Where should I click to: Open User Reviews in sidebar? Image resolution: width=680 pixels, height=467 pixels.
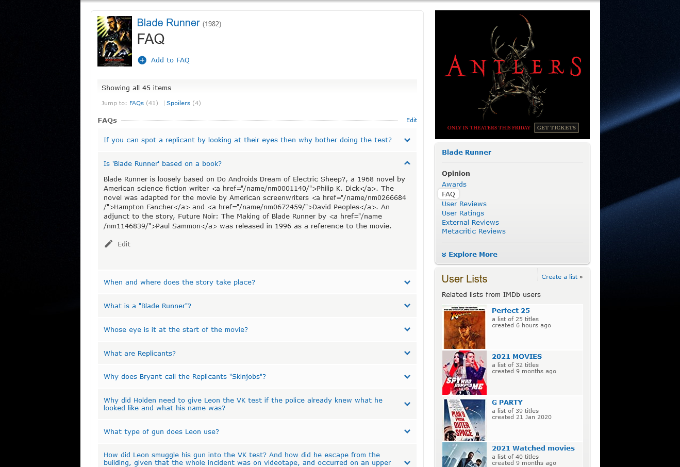464,204
